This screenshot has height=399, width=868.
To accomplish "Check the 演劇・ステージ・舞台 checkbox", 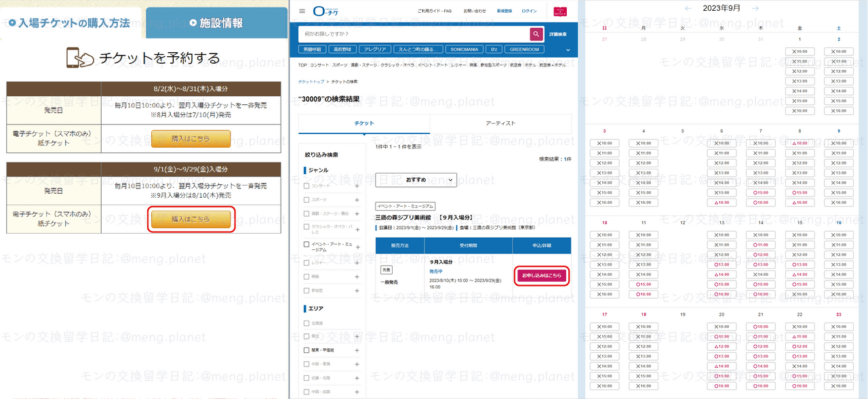I will point(307,213).
